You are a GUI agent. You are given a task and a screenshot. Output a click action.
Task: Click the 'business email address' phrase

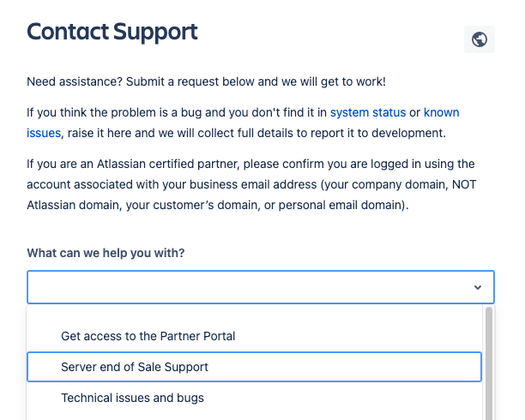pyautogui.click(x=253, y=184)
